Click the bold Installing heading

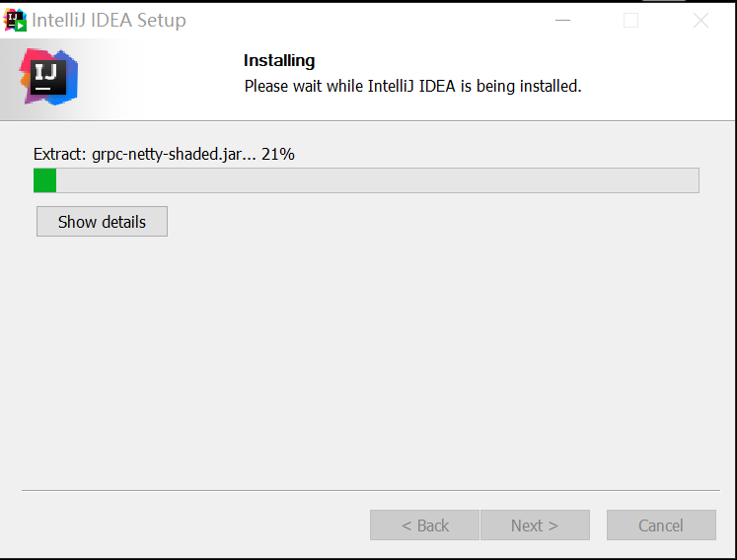pyautogui.click(x=279, y=60)
